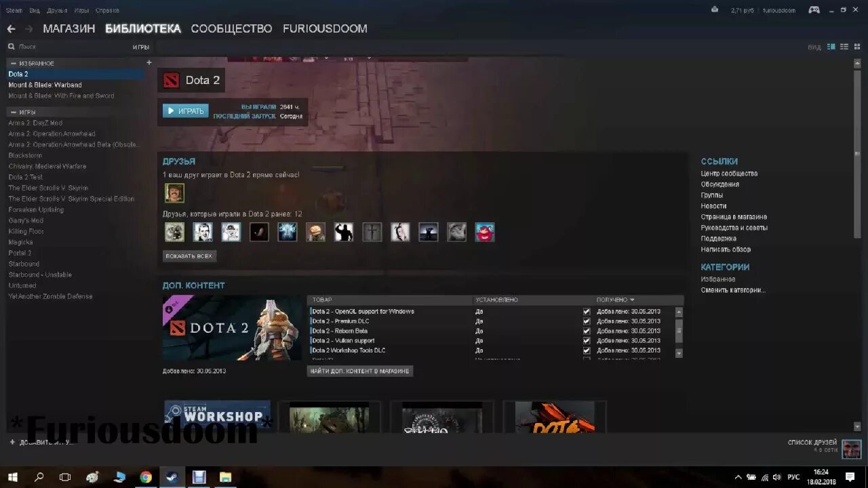Open Task View on taskbar

click(65, 477)
